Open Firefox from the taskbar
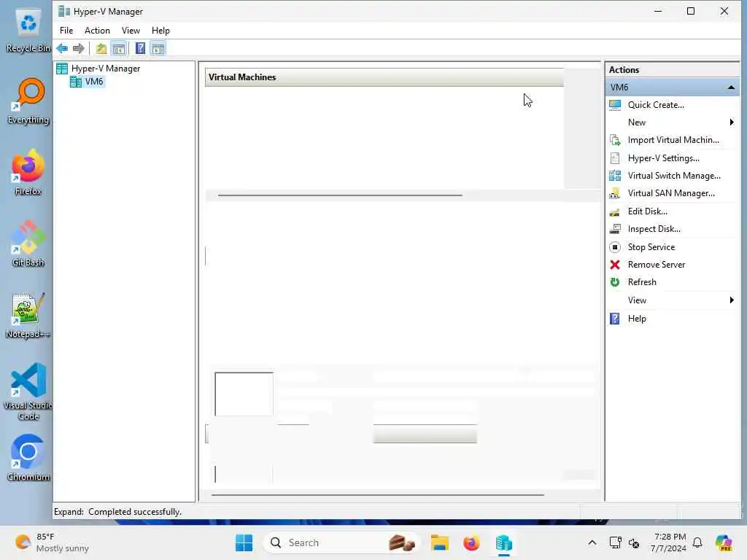 pos(471,542)
